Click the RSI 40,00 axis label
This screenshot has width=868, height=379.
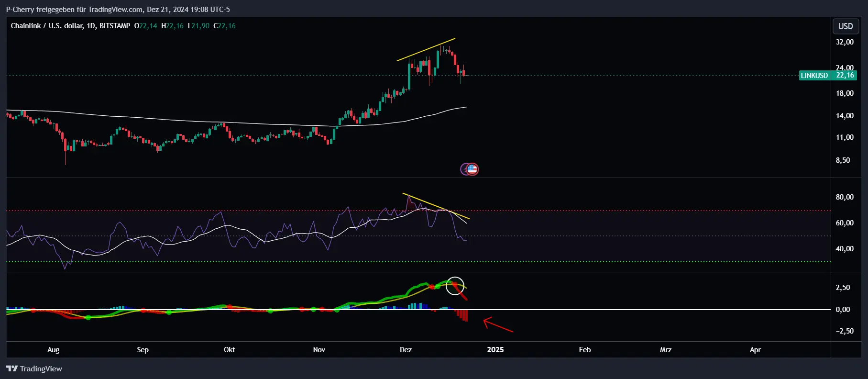pyautogui.click(x=845, y=249)
